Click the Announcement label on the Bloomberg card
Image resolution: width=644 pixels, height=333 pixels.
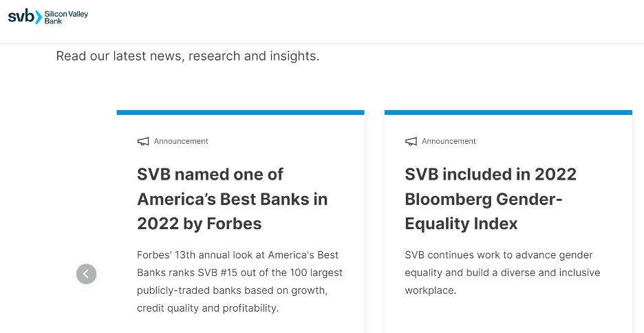click(449, 141)
